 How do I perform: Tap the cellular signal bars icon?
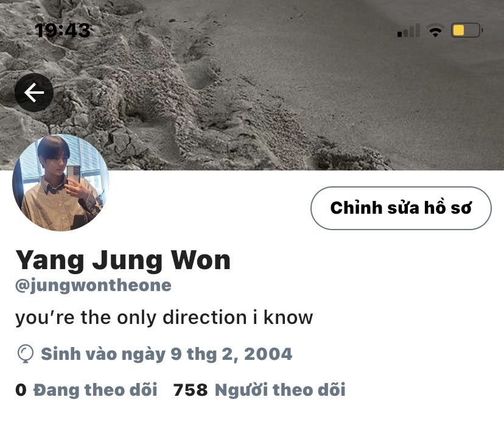(x=408, y=30)
